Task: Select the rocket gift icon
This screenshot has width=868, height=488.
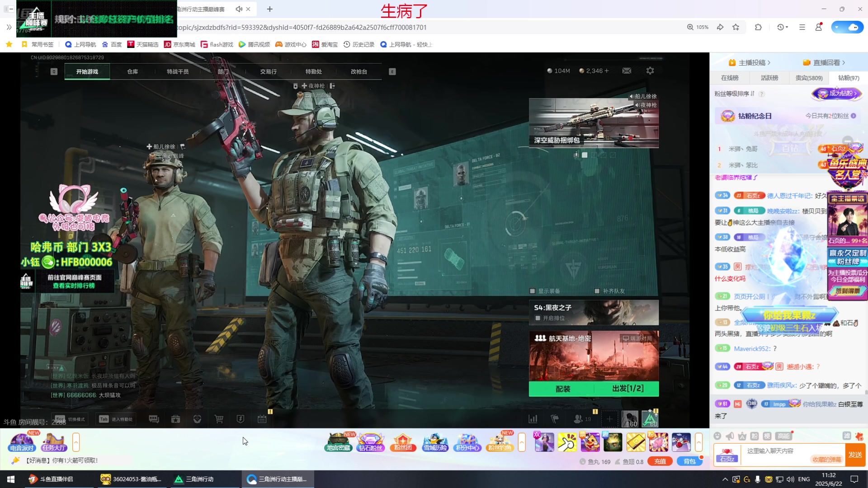Action: click(681, 442)
